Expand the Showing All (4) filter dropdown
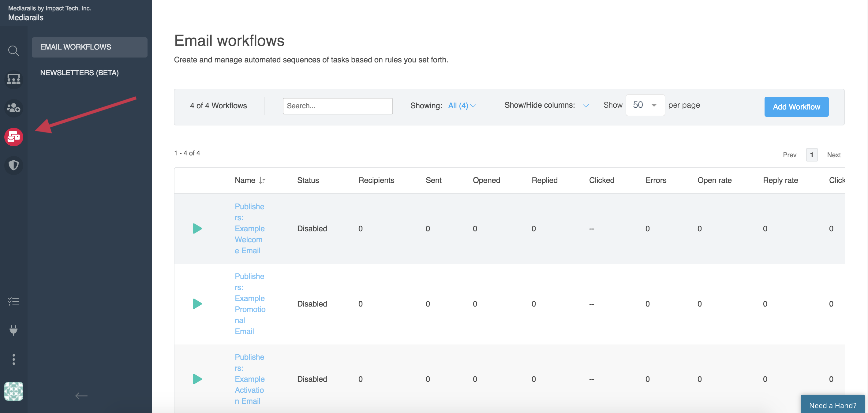This screenshot has height=413, width=868. pyautogui.click(x=462, y=106)
